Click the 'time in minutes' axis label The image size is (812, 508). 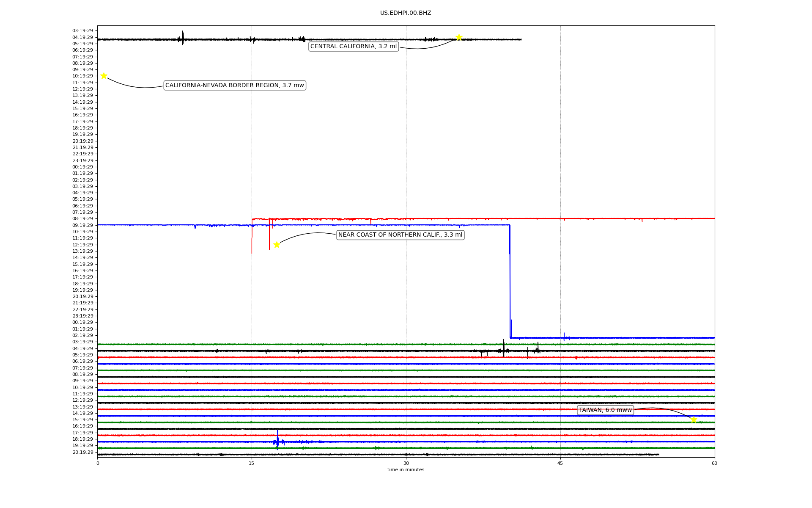(406, 470)
